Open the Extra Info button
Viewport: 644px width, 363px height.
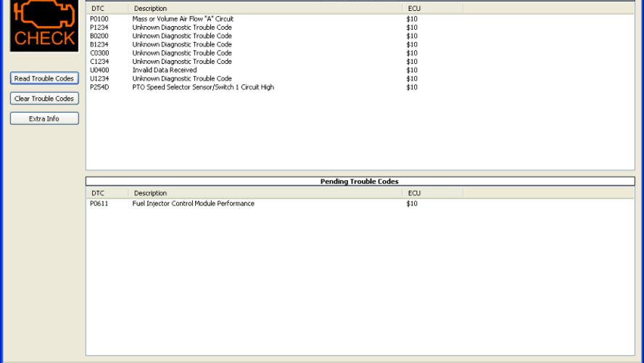click(x=44, y=118)
